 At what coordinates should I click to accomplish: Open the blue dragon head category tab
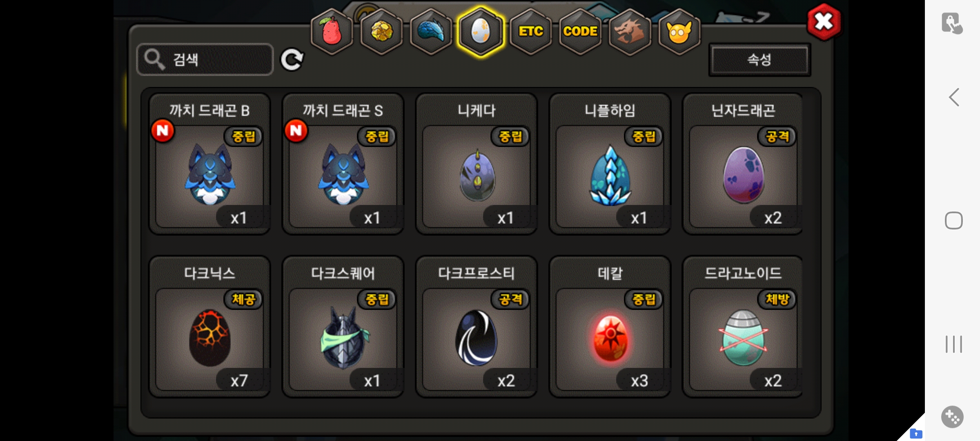[x=431, y=32]
